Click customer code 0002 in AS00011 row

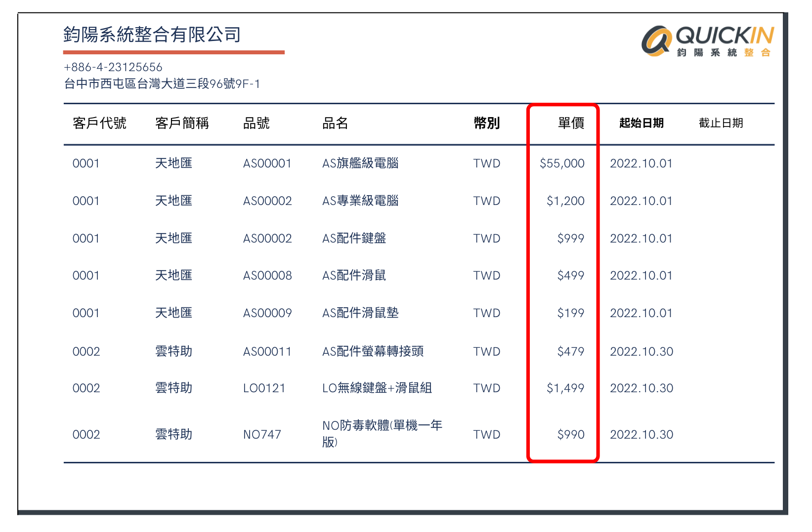pyautogui.click(x=86, y=352)
